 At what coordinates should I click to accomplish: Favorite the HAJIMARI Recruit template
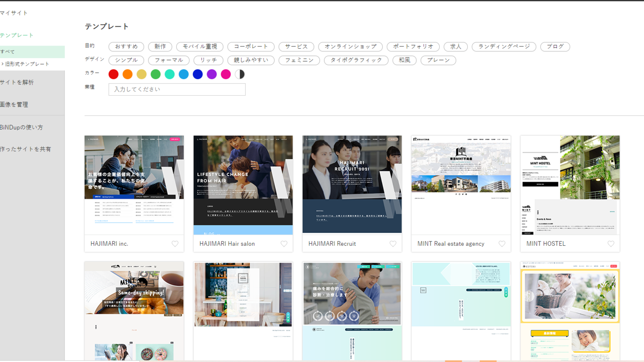pyautogui.click(x=393, y=244)
